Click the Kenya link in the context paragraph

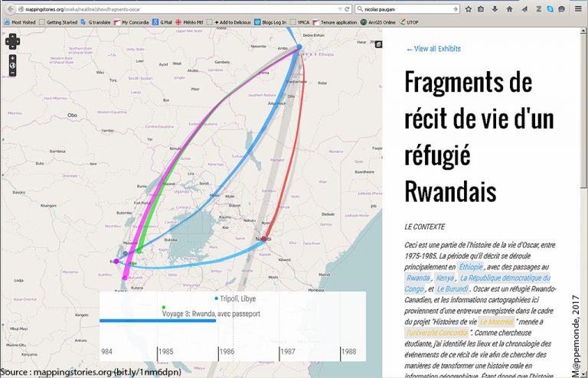tap(445, 279)
